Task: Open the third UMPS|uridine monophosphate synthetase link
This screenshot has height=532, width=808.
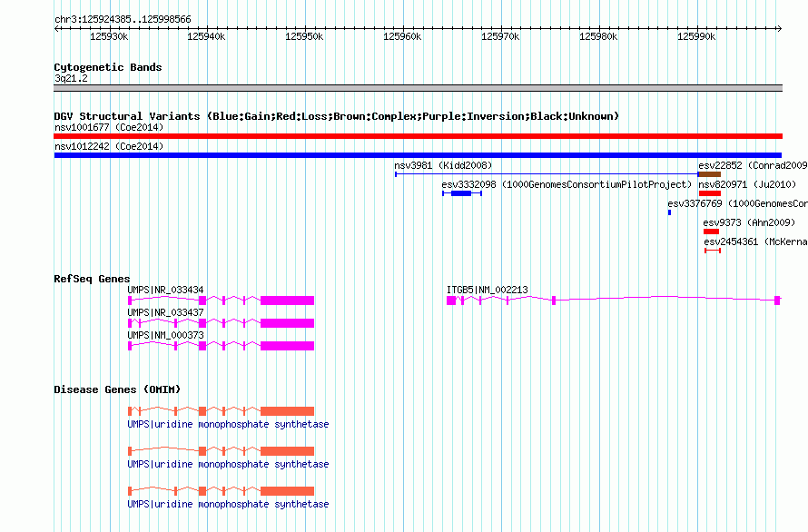Action: (228, 504)
